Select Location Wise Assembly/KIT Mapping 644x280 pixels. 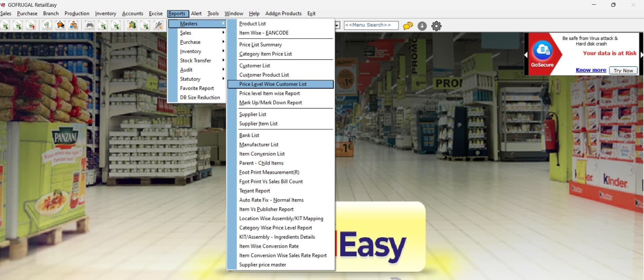pos(280,218)
